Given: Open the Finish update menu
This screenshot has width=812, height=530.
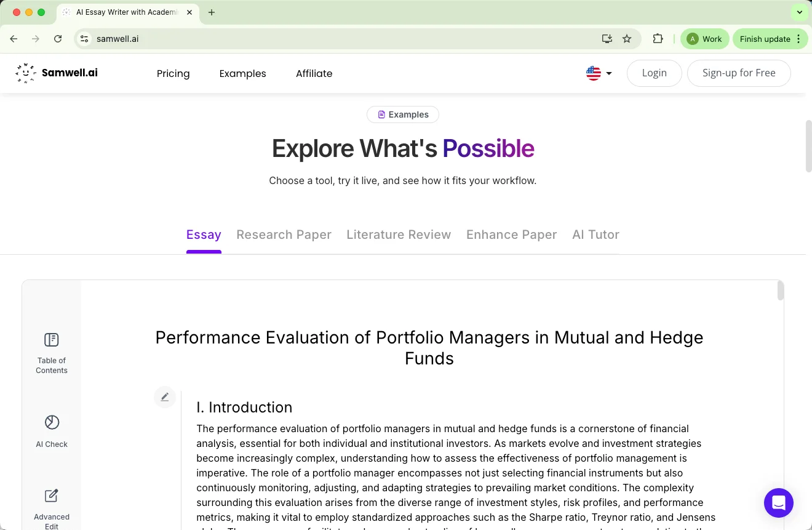Looking at the screenshot, I should click(770, 39).
